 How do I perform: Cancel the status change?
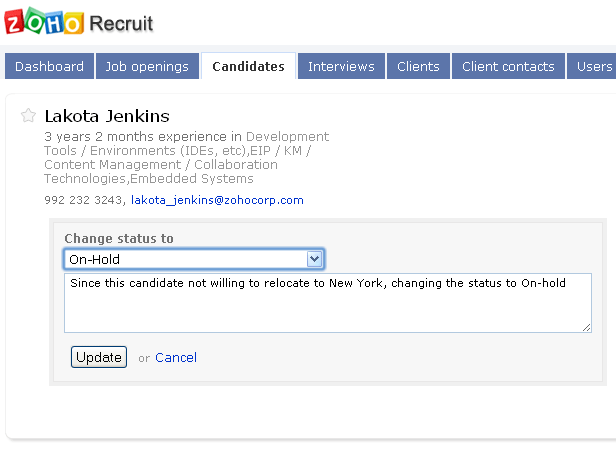176,357
